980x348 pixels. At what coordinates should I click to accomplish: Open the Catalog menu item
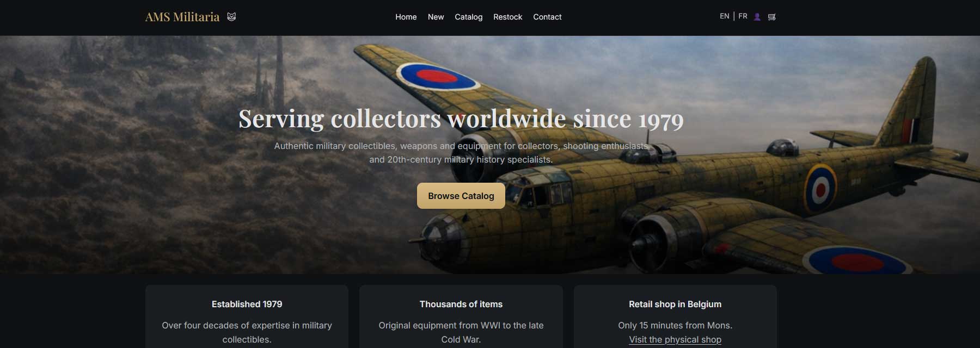point(468,17)
